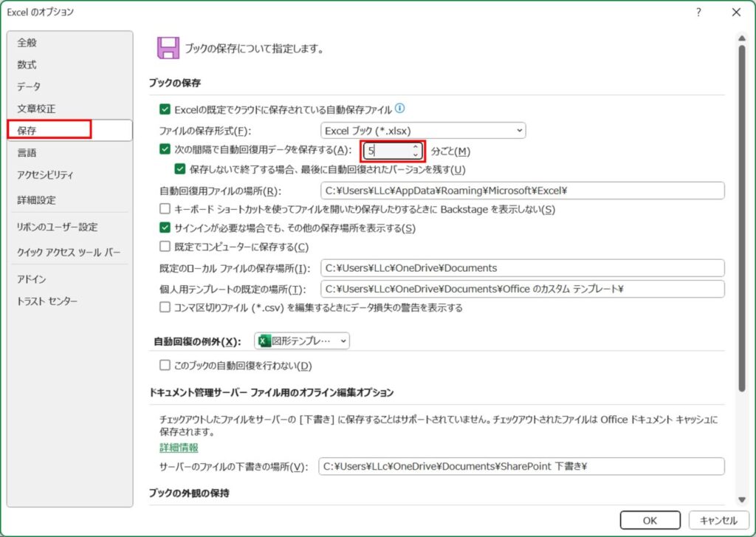Click the vertical scrollbar thumb
The height and width of the screenshot is (537, 756).
point(742,218)
